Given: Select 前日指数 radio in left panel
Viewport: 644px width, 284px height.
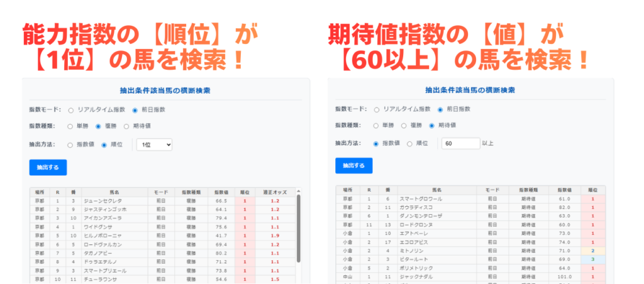Looking at the screenshot, I should coord(135,109).
